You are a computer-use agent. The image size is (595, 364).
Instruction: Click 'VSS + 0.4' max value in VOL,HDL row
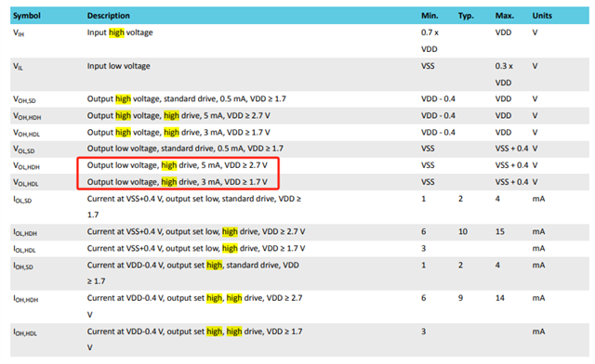point(511,182)
